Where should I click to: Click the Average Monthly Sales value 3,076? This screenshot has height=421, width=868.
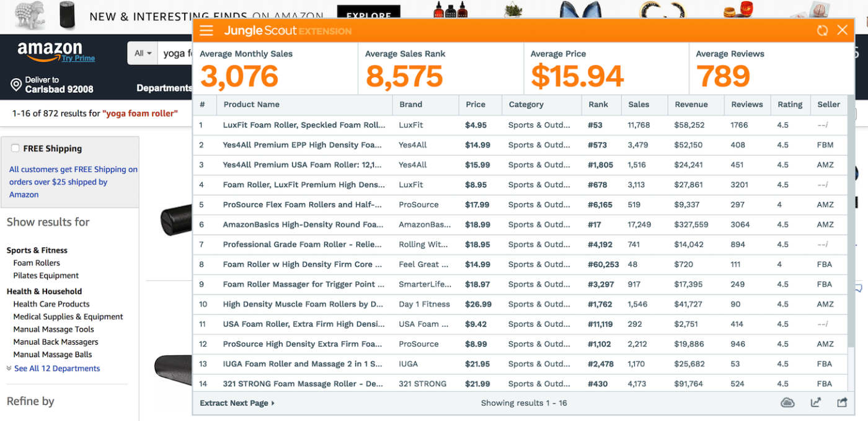coord(239,76)
